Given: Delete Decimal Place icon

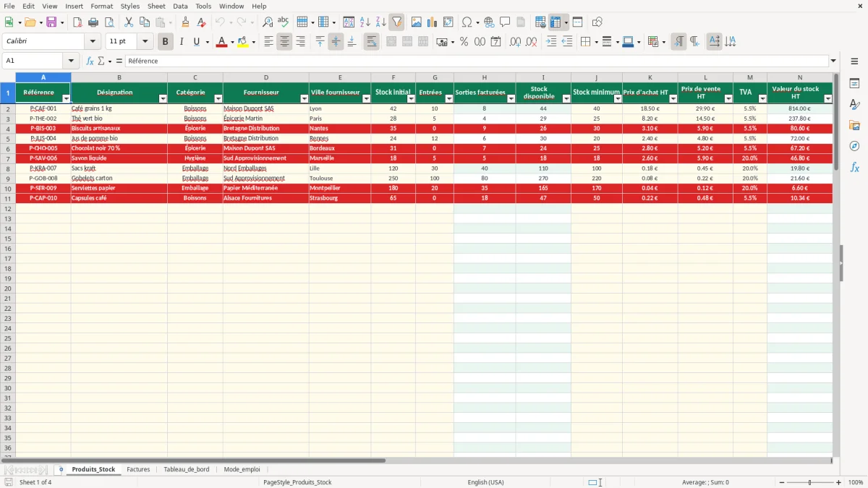Looking at the screenshot, I should pos(531,42).
